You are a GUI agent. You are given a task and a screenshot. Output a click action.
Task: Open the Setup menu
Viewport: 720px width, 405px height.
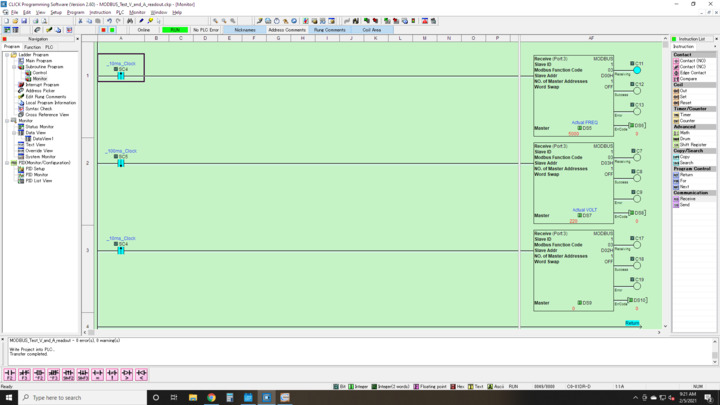pos(56,12)
